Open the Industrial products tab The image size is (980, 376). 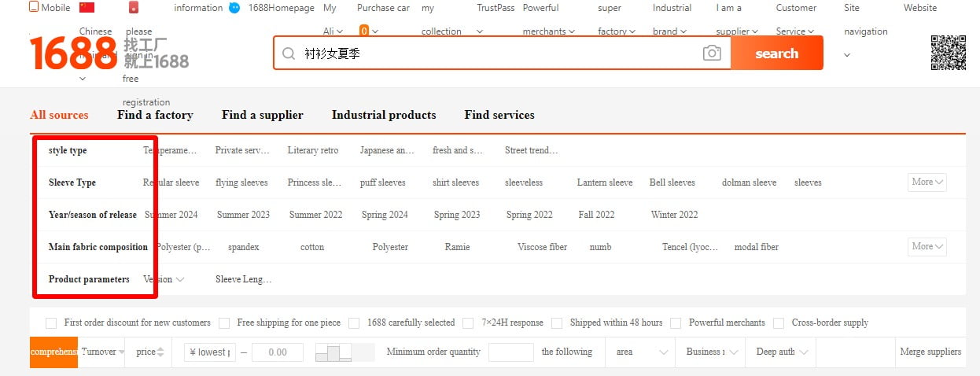click(x=384, y=115)
